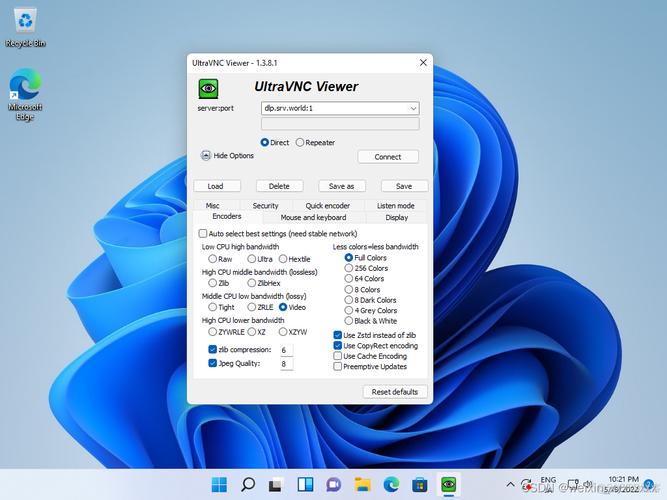The image size is (667, 500).
Task: Open taskbar Search magnifier
Action: [x=248, y=484]
